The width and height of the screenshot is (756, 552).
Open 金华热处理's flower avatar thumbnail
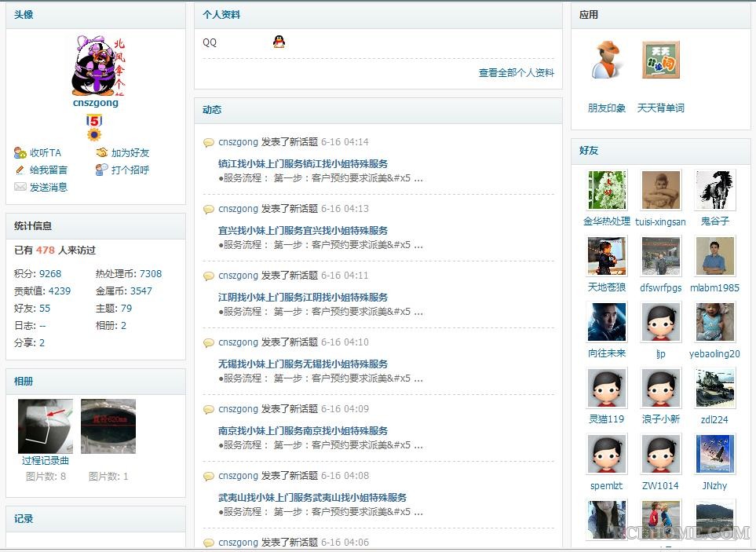pyautogui.click(x=607, y=190)
